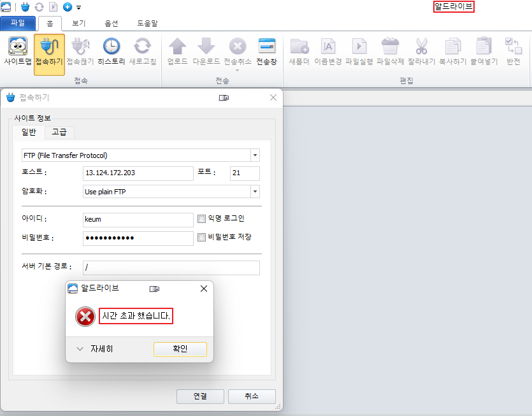532x416 pixels.
Task: Enable the 익명 로그인 checkbox
Action: (201, 219)
